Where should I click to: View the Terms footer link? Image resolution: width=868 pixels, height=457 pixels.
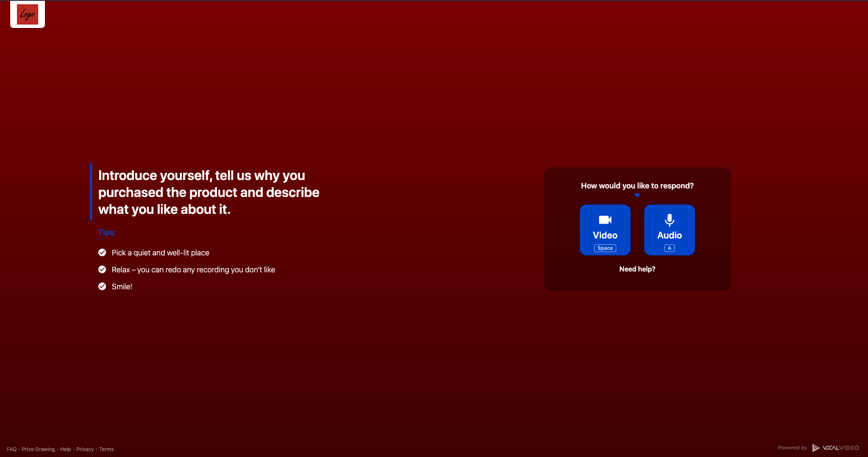pos(106,449)
